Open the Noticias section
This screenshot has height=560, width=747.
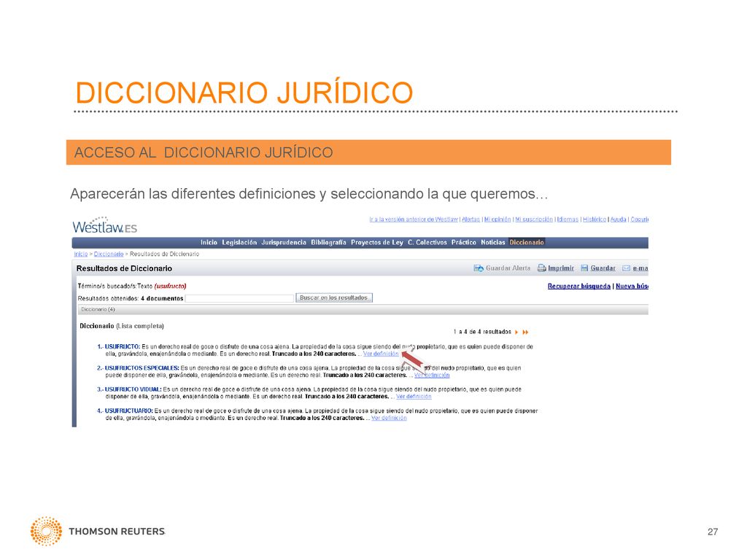[492, 242]
